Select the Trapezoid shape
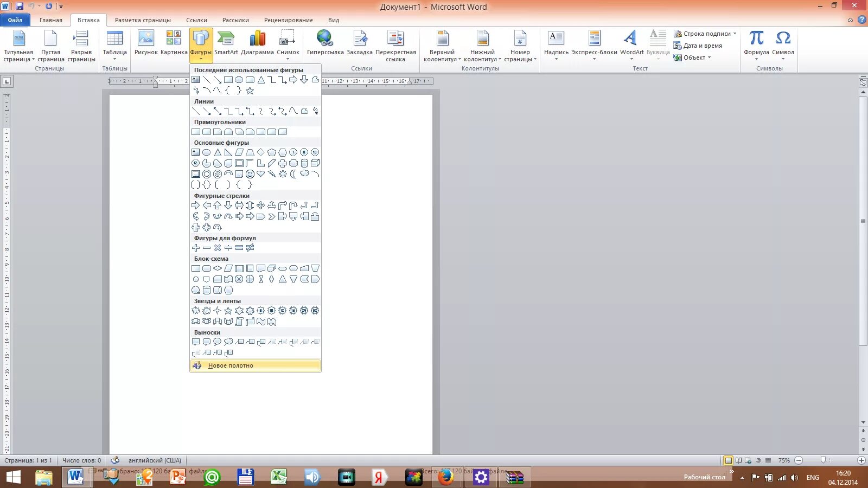 click(250, 152)
